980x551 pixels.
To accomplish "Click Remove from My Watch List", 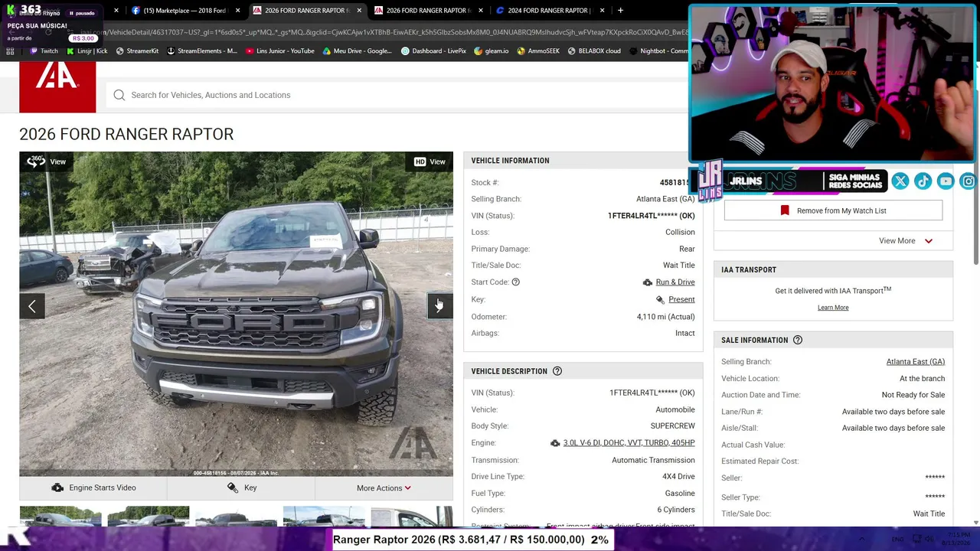I will point(833,210).
